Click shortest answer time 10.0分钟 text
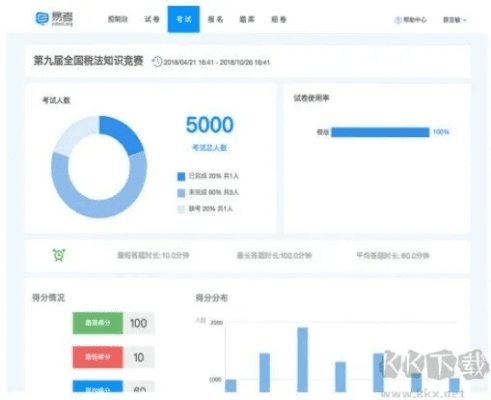The width and height of the screenshot is (491, 400). 153,256
